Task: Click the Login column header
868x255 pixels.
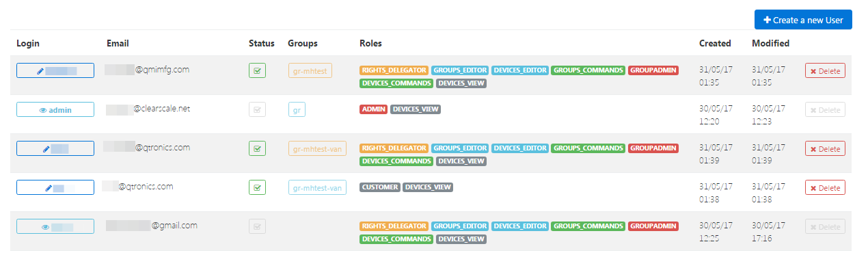Action: coord(28,43)
